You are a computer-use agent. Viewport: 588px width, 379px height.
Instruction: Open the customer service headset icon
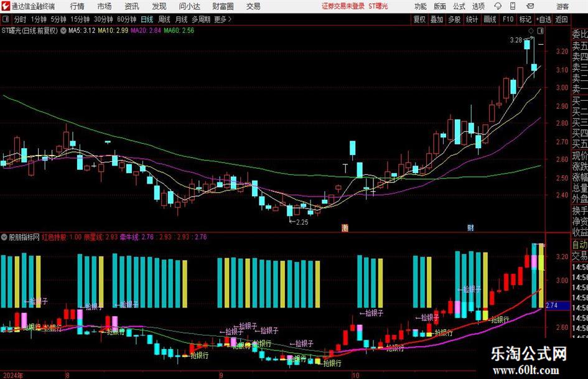[x=498, y=6]
